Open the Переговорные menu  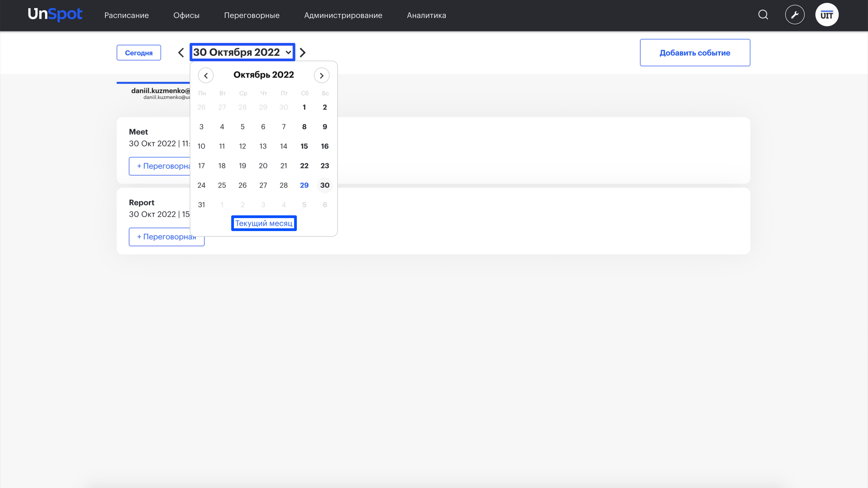point(252,15)
